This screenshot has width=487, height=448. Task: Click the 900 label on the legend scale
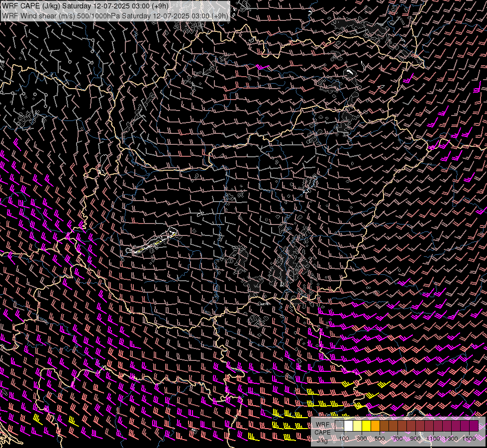pos(415,439)
